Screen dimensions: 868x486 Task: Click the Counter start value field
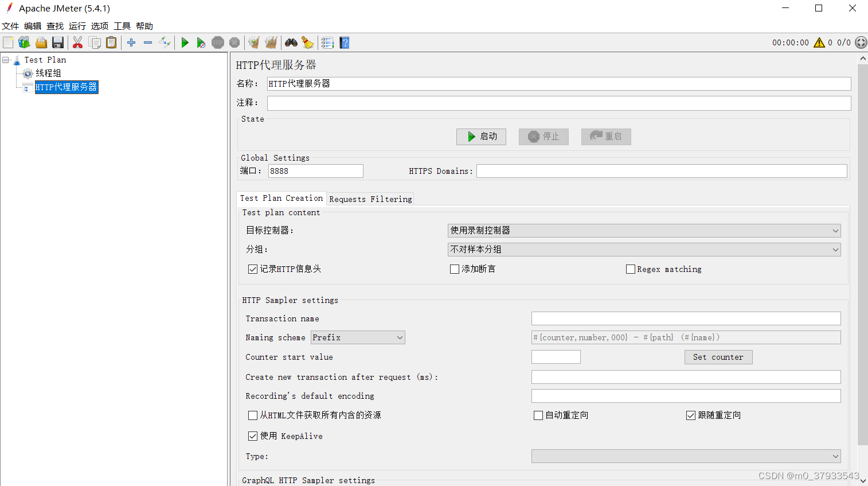[x=556, y=357]
